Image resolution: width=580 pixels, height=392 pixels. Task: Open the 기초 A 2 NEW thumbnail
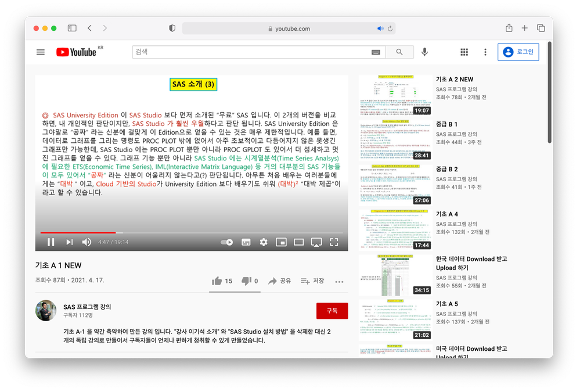pos(395,95)
